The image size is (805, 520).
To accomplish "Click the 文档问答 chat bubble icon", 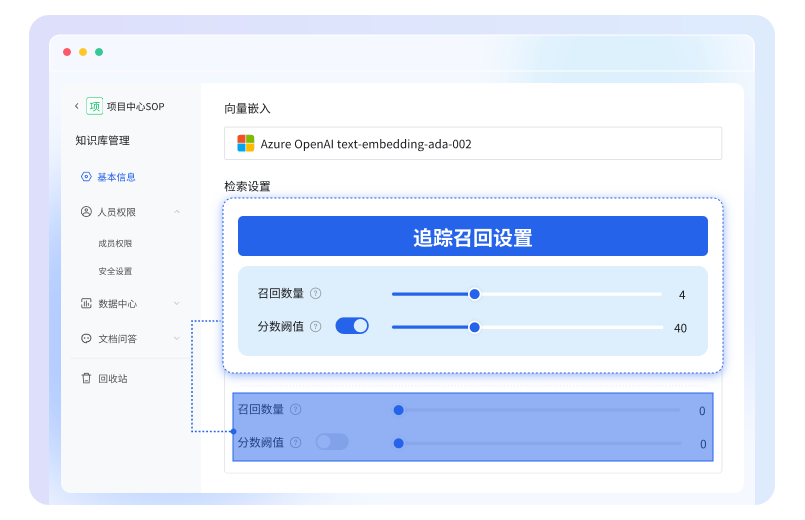I will [x=86, y=338].
